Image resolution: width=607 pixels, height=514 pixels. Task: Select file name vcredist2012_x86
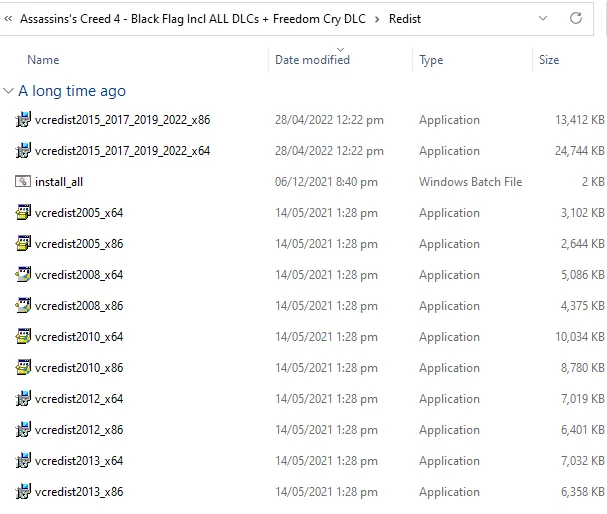point(79,430)
